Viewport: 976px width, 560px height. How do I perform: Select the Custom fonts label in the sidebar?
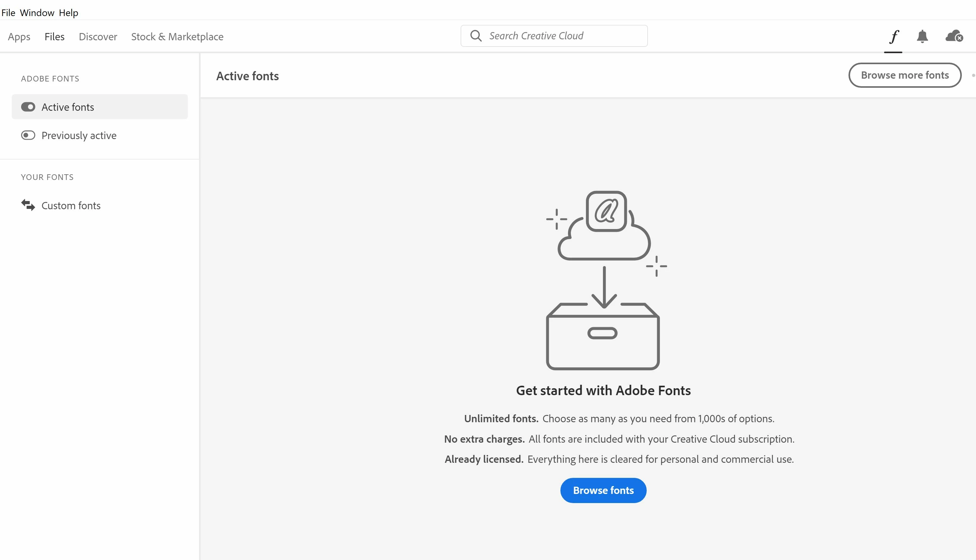click(71, 206)
